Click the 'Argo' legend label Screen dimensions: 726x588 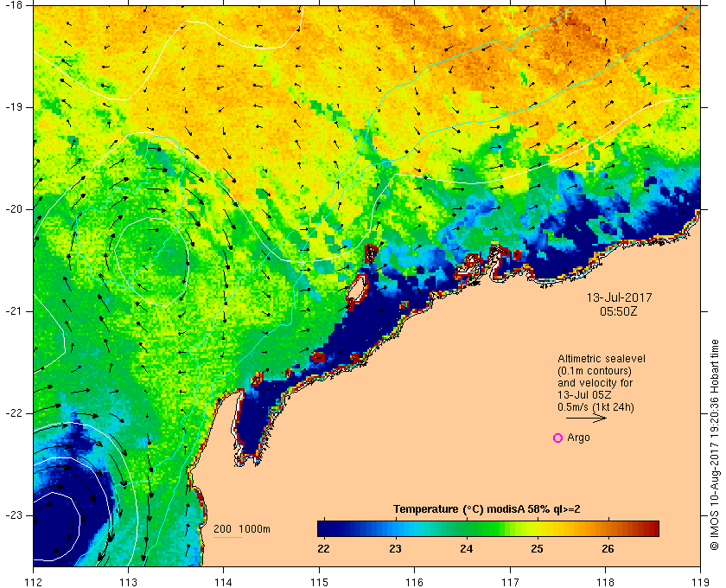(579, 438)
